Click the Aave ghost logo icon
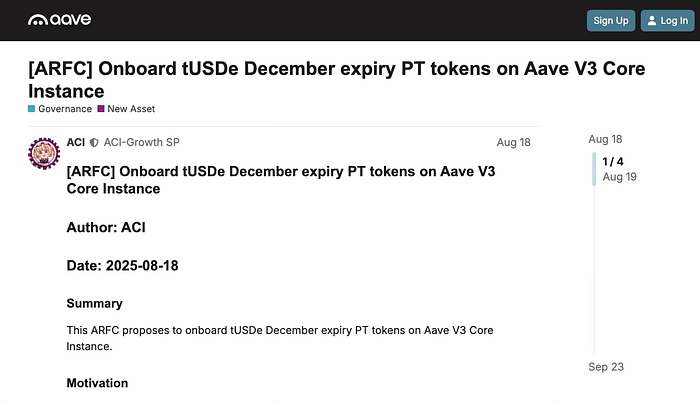The image size is (700, 402). (x=38, y=20)
